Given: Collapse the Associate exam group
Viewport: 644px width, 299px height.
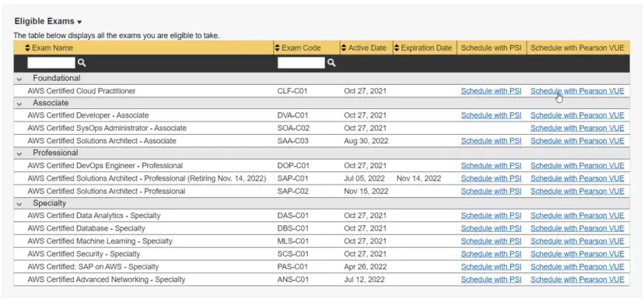Looking at the screenshot, I should click(19, 104).
